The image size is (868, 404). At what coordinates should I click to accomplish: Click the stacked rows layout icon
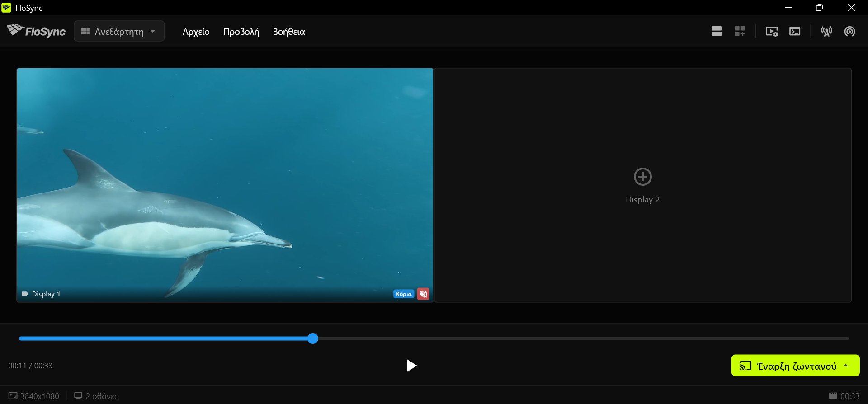(717, 31)
